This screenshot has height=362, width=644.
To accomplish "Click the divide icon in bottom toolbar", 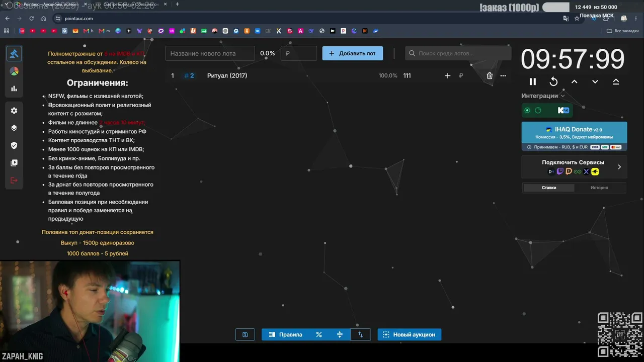I will 340,334.
